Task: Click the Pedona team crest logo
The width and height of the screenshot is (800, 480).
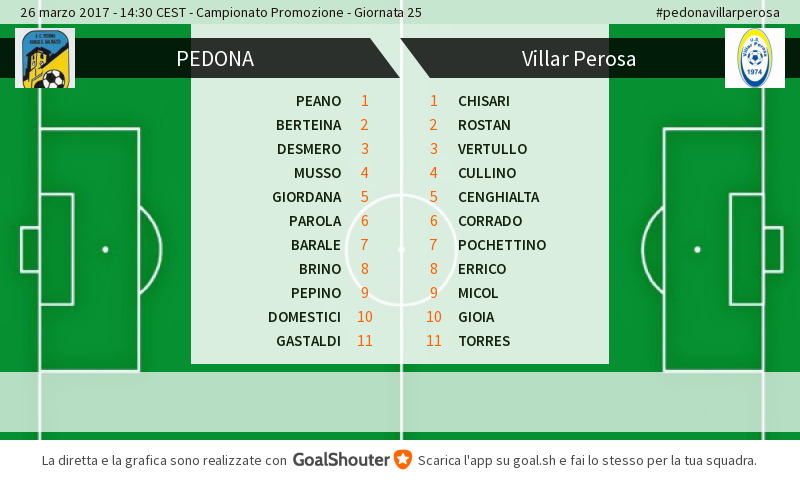Action: point(45,58)
